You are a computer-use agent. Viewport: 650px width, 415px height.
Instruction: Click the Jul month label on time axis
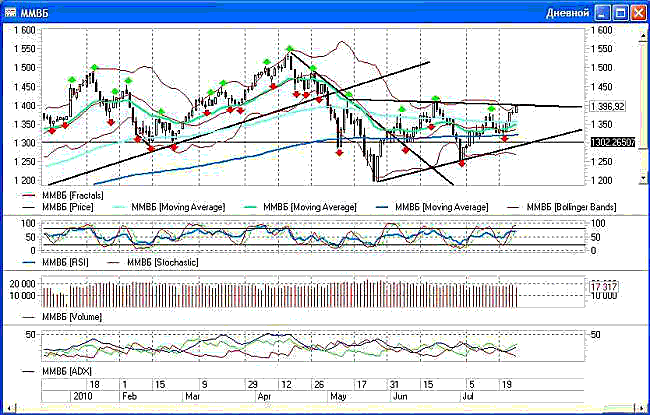click(x=469, y=396)
